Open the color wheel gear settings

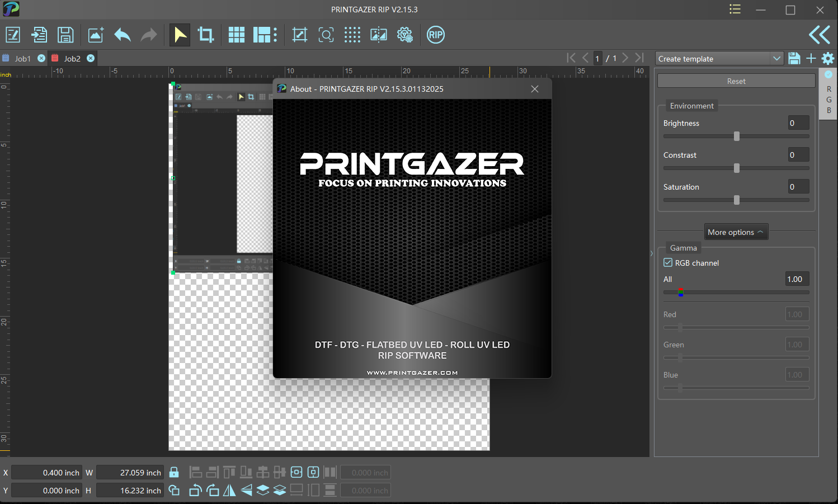click(405, 35)
